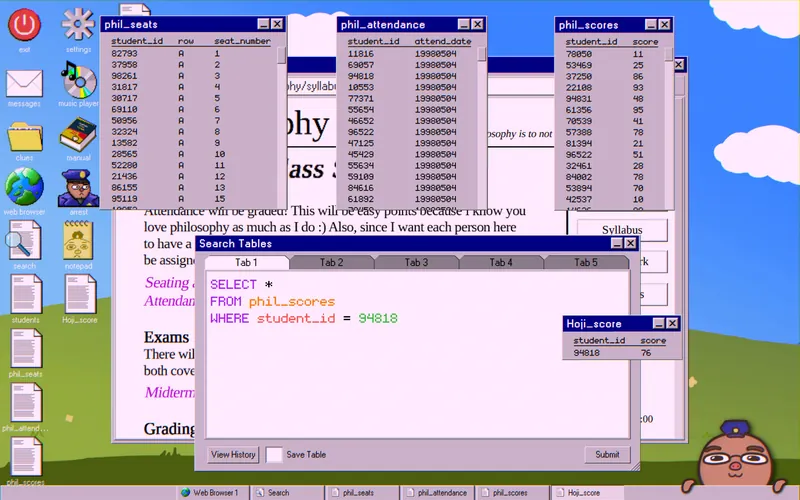The height and width of the screenshot is (500, 800).
Task: Open the clues folder icon
Action: (x=24, y=136)
